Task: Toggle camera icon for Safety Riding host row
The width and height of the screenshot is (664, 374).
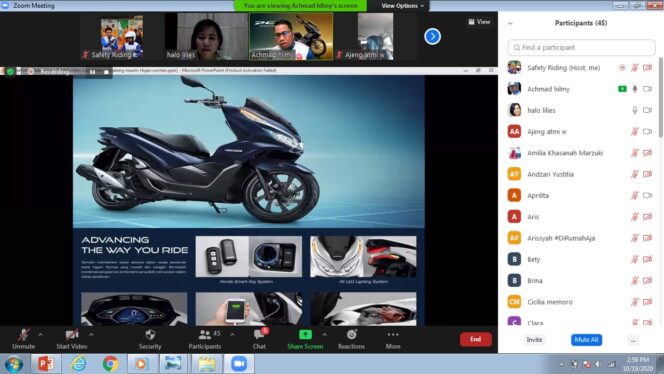Action: coord(647,68)
